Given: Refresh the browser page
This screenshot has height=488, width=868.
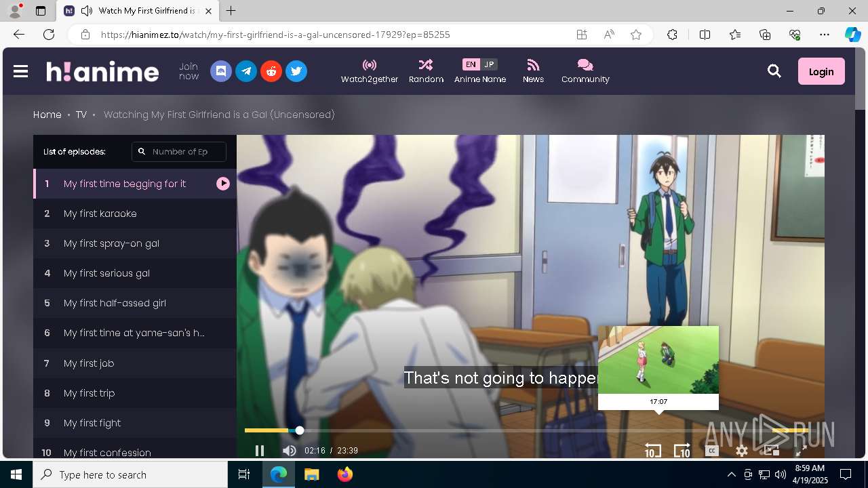Looking at the screenshot, I should pyautogui.click(x=49, y=35).
